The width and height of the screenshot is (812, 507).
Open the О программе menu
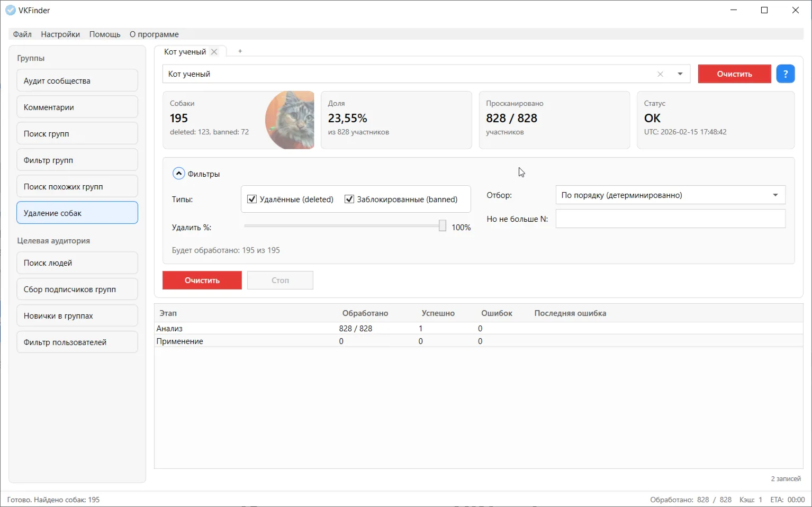coord(154,34)
